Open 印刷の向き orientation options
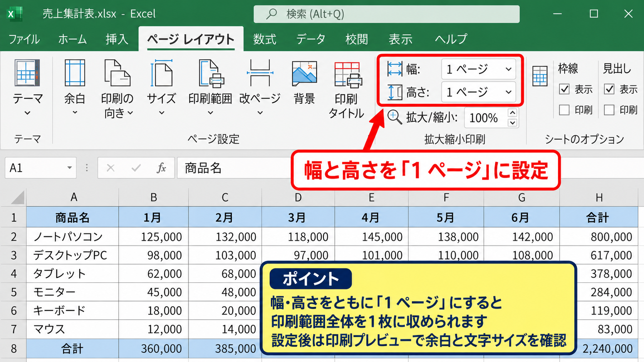644x362 pixels. coord(117,89)
